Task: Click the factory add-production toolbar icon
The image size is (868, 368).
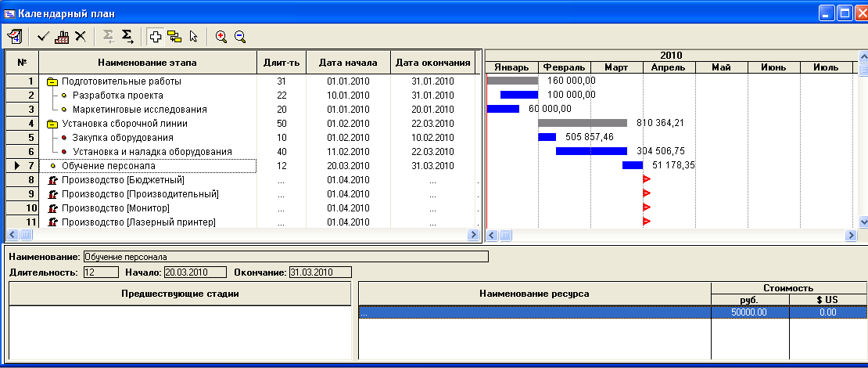Action: (x=62, y=37)
